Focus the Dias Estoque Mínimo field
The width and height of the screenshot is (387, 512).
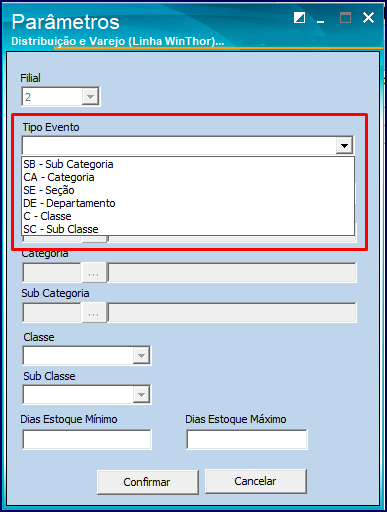[87, 439]
